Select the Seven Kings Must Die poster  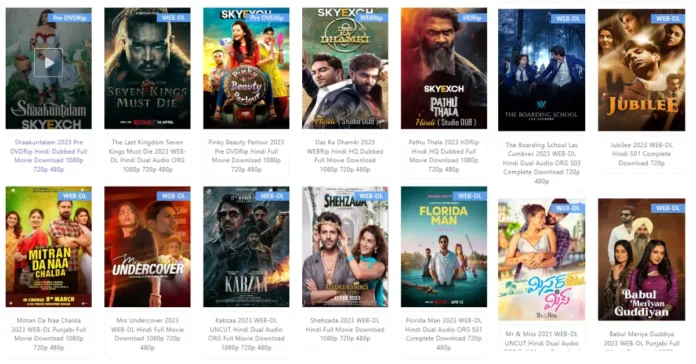point(147,68)
